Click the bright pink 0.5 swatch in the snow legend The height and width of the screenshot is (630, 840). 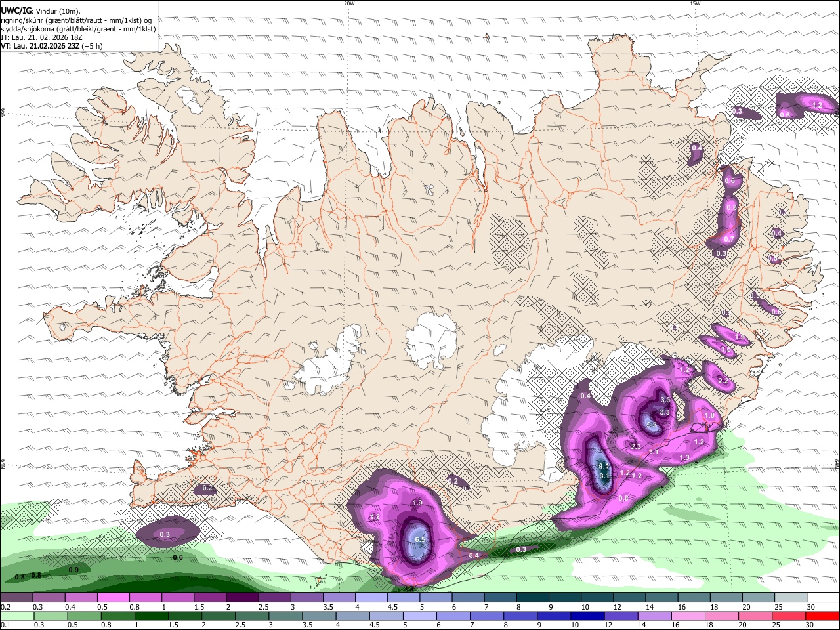click(113, 598)
